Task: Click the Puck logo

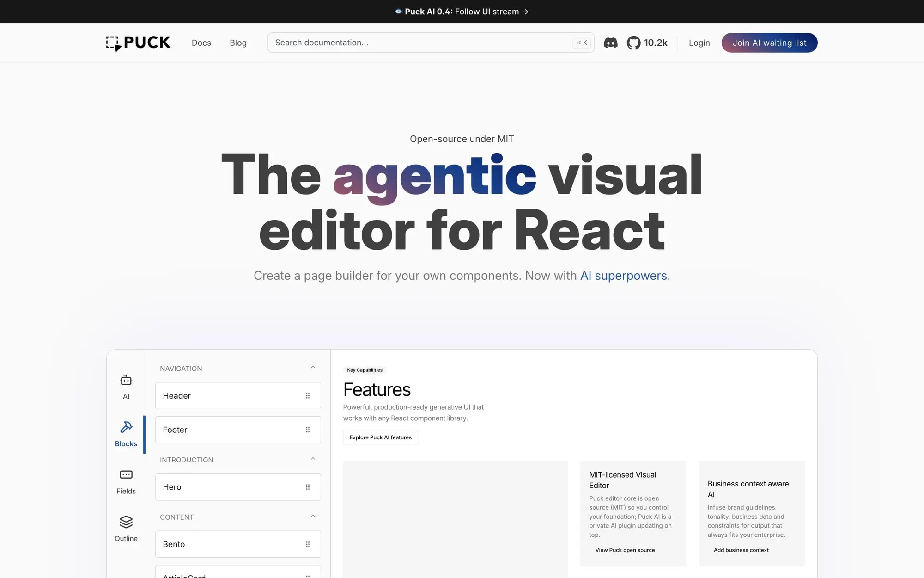Action: coord(138,43)
